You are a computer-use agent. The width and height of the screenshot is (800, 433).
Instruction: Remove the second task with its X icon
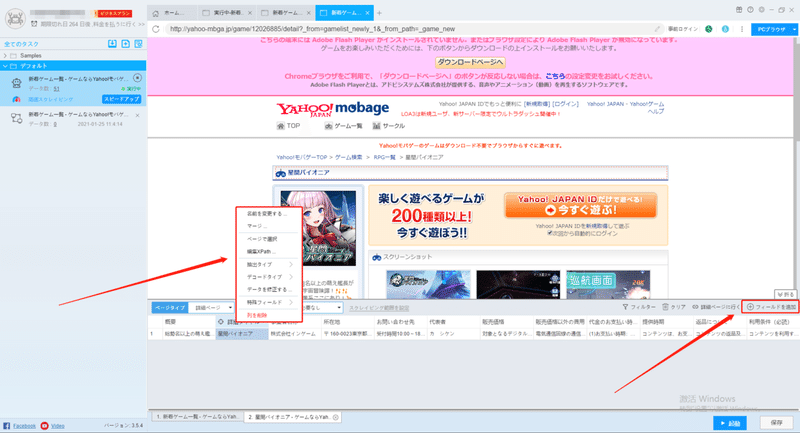pos(137,115)
